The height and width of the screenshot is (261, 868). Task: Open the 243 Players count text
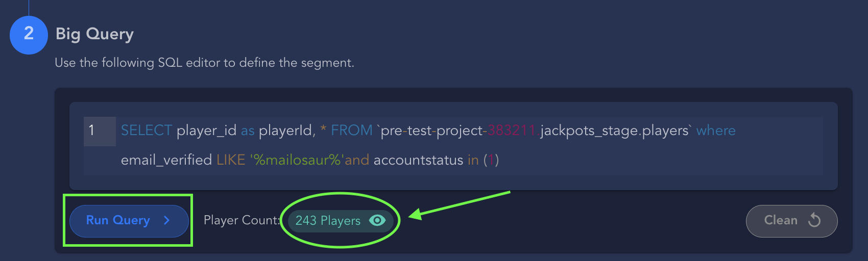tap(328, 221)
